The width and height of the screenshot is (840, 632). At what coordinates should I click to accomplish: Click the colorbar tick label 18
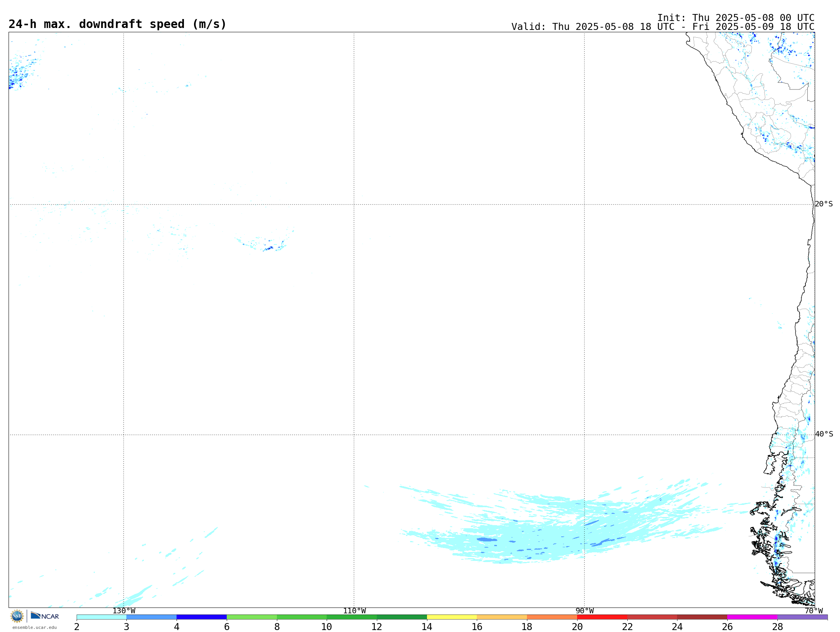tap(527, 627)
